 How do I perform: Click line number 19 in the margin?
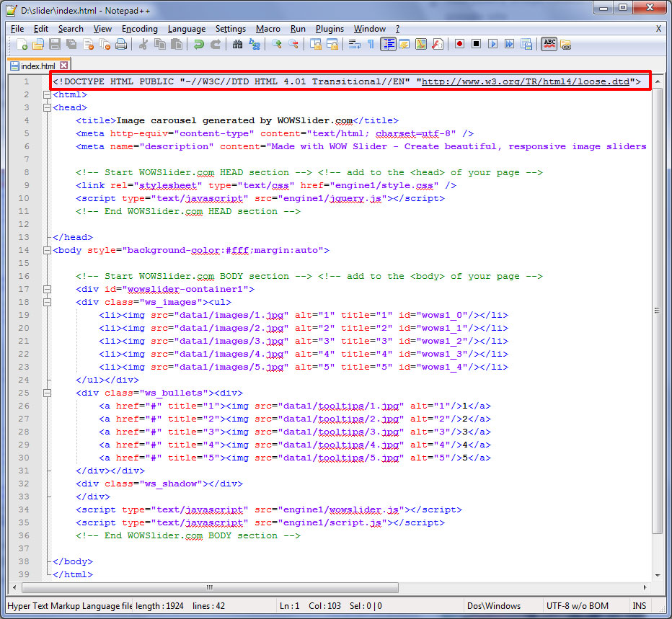[x=24, y=315]
